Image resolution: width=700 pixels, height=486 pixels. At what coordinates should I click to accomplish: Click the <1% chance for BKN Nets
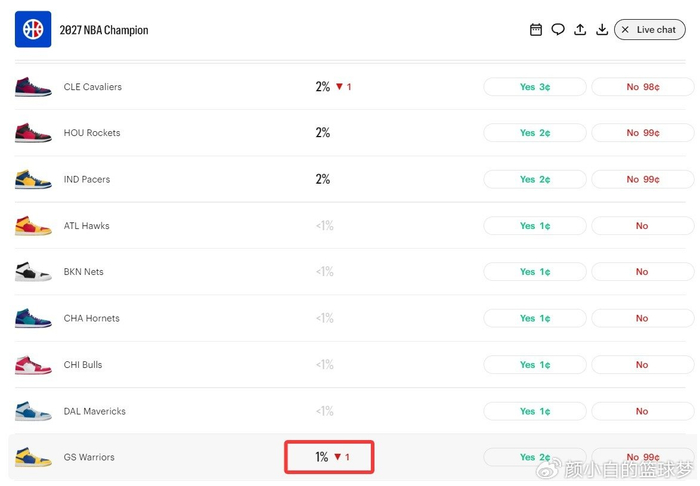pos(325,271)
